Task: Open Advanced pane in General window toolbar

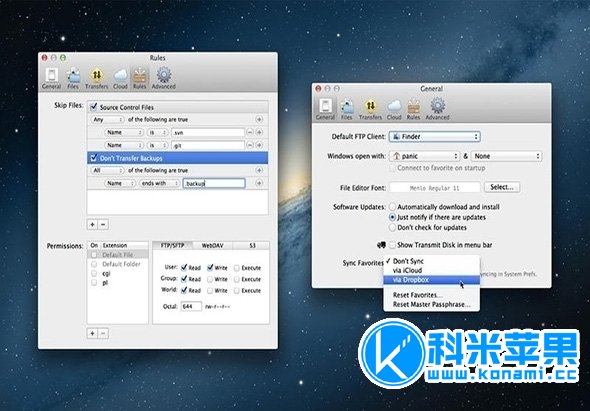Action: point(437,109)
